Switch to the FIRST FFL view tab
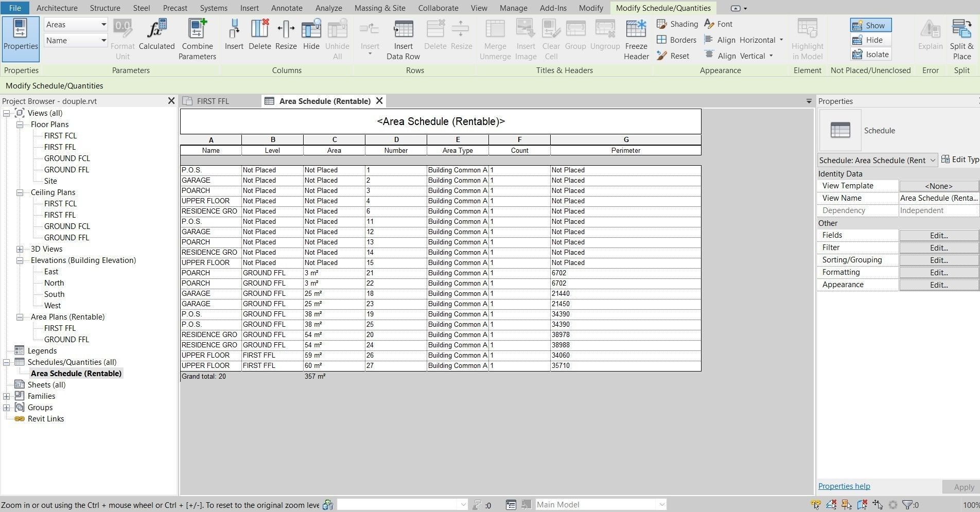The height and width of the screenshot is (512, 980). pos(213,101)
